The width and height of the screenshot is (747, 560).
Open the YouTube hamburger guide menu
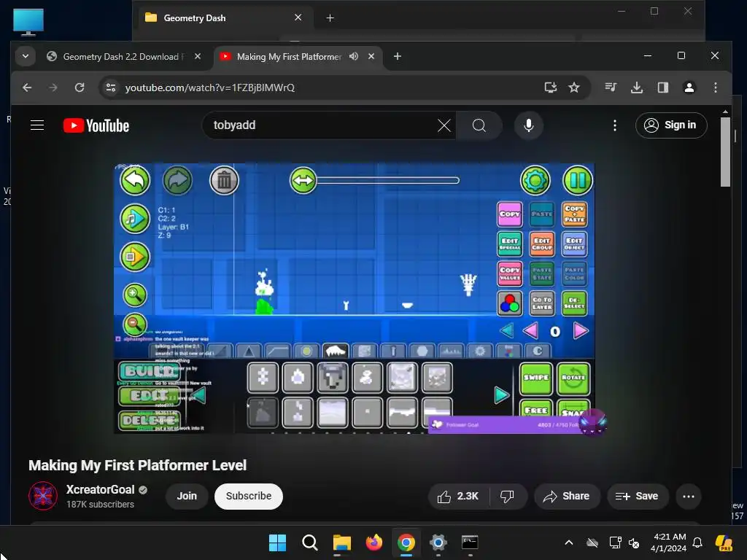tap(37, 125)
